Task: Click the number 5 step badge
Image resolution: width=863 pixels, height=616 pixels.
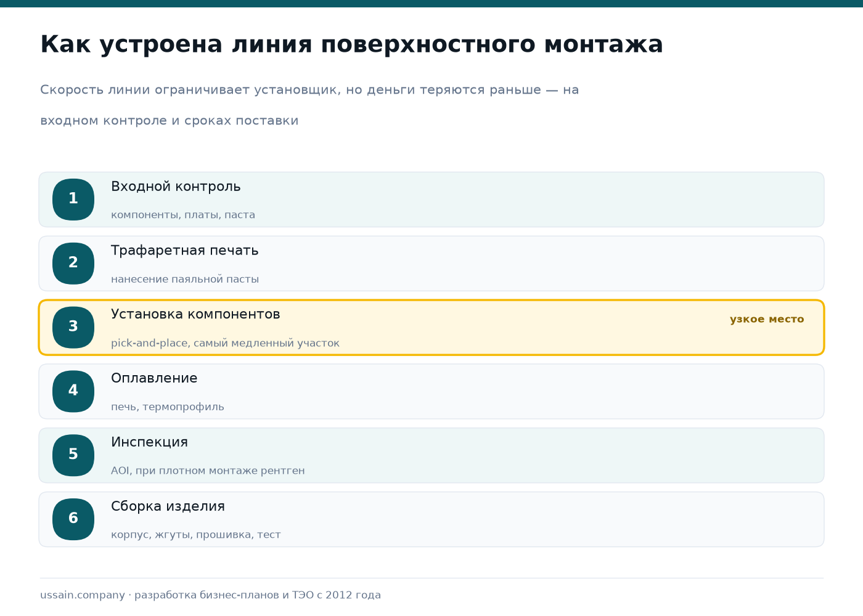Action: [x=73, y=455]
